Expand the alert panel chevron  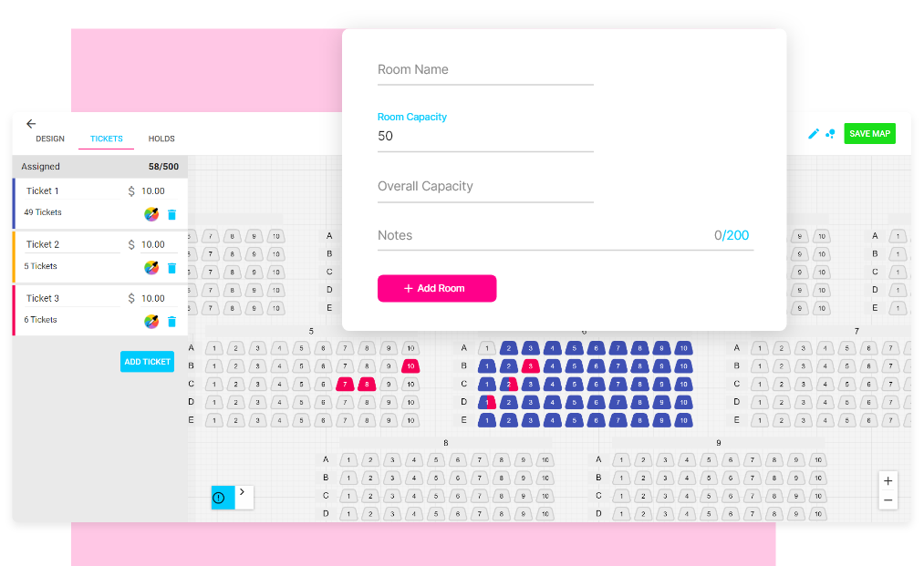click(243, 493)
